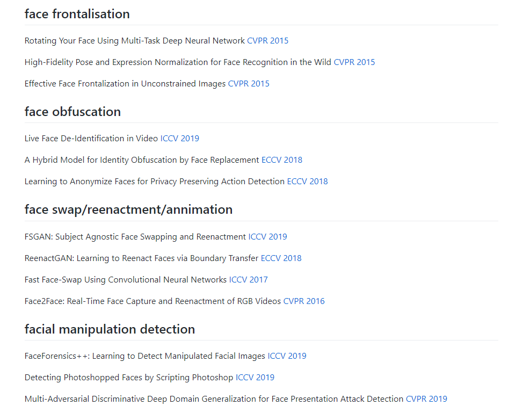
Task: Open CVPR 2015 link for High-Fidelity Pose paper
Action: pyautogui.click(x=354, y=62)
